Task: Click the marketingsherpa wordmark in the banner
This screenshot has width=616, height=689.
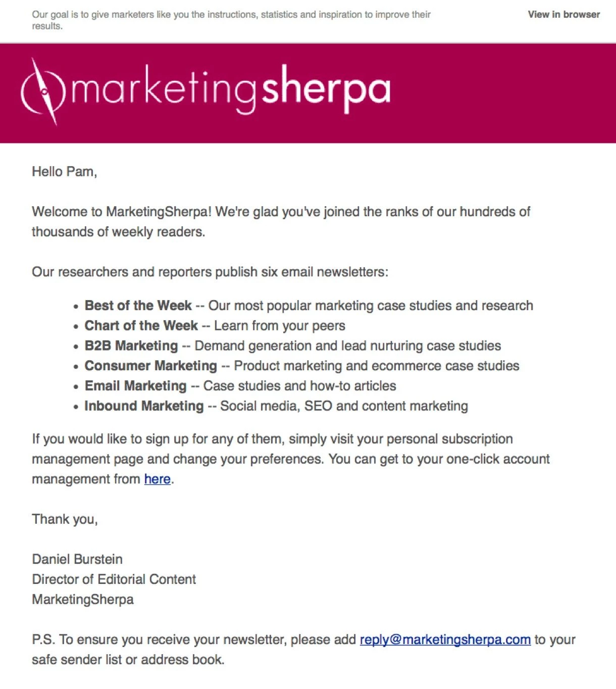Action: (x=231, y=90)
